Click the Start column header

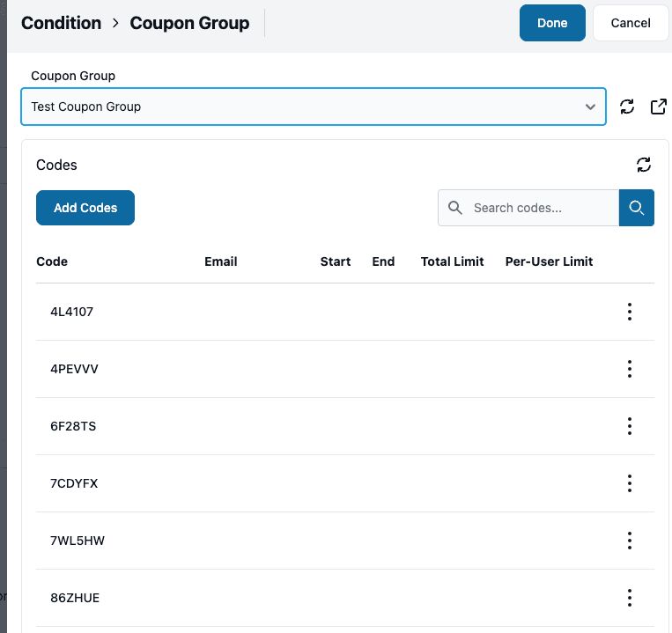point(336,261)
